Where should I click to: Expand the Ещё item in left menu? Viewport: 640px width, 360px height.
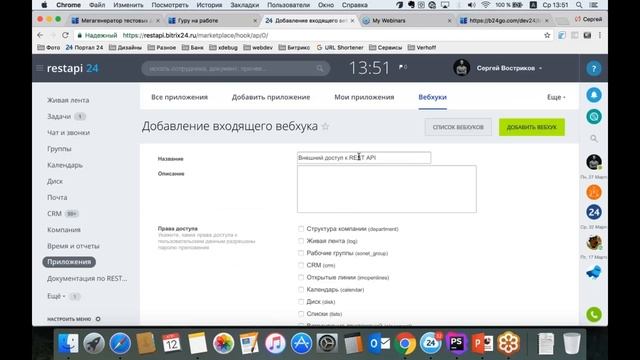click(x=56, y=296)
